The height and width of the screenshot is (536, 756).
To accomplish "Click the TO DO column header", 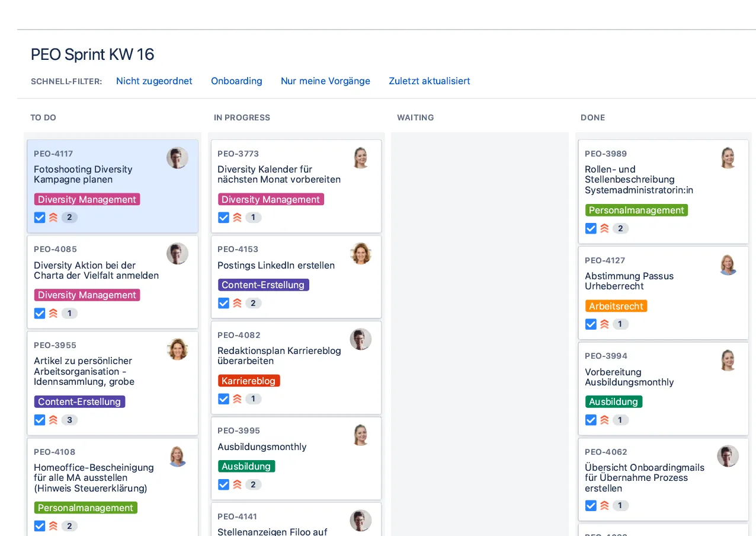I will coord(43,117).
